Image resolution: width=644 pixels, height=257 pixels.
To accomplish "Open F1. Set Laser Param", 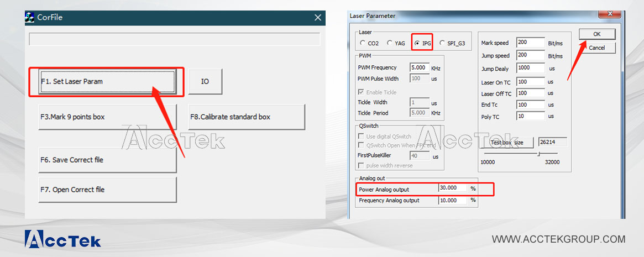I will (x=108, y=82).
